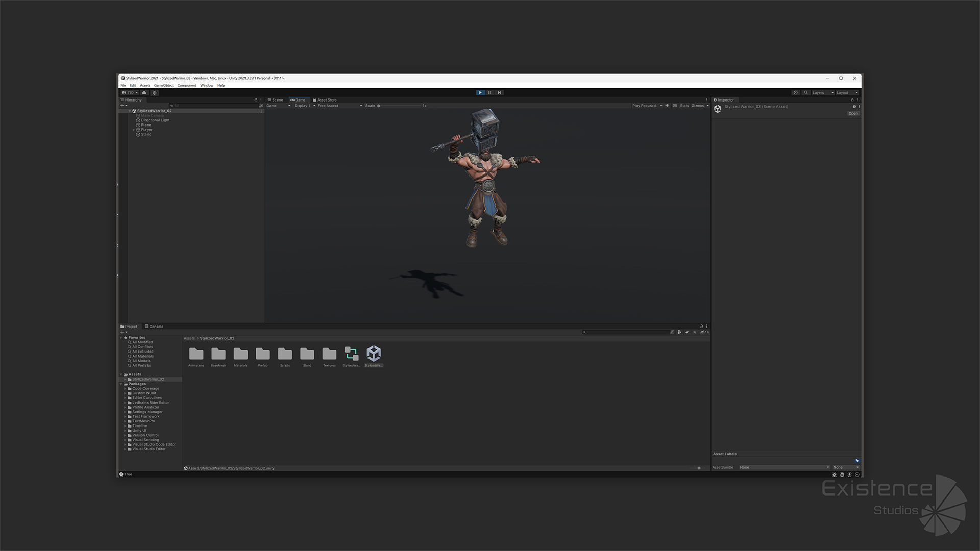Image resolution: width=980 pixels, height=551 pixels.
Task: Open the Assets menu
Action: click(x=145, y=85)
